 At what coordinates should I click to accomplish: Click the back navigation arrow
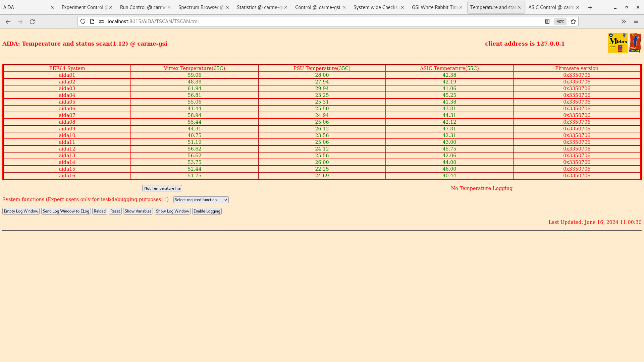pos(8,21)
